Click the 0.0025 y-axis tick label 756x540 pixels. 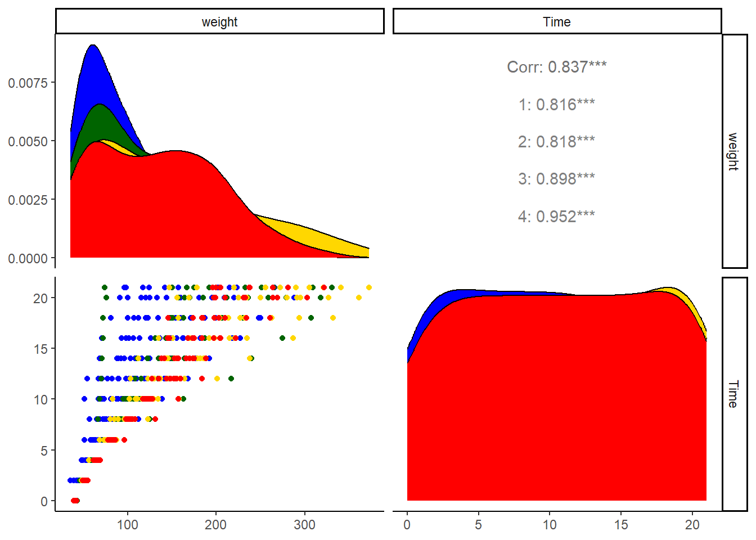(28, 200)
